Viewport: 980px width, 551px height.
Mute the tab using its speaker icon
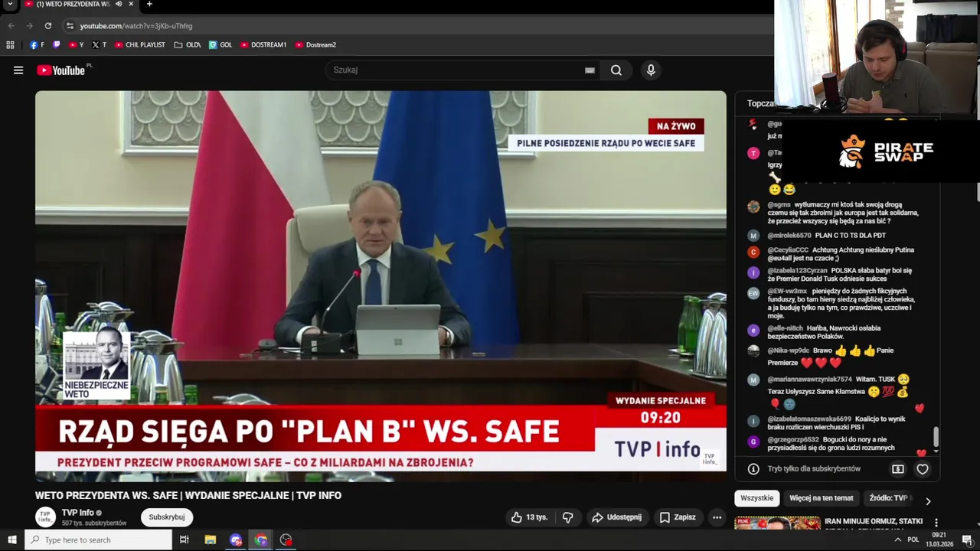119,5
